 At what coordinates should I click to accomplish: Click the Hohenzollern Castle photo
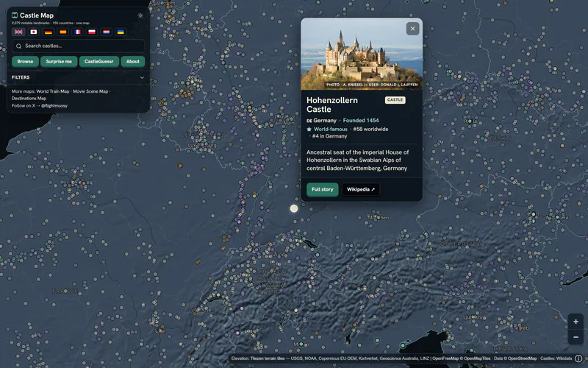[362, 54]
